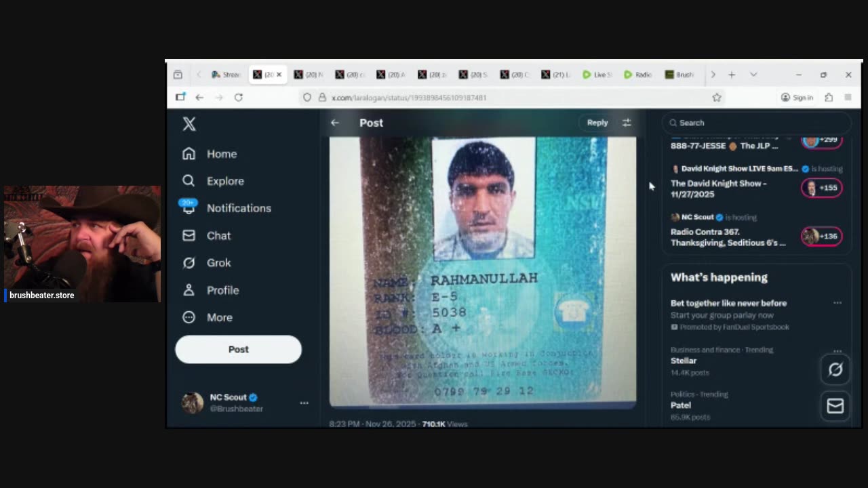Click the NC Scout account avatar
The image size is (868, 488).
point(193,403)
